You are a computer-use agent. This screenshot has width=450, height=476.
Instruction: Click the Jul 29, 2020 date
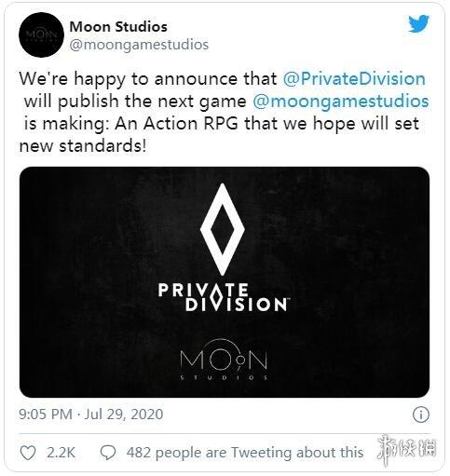(124, 415)
